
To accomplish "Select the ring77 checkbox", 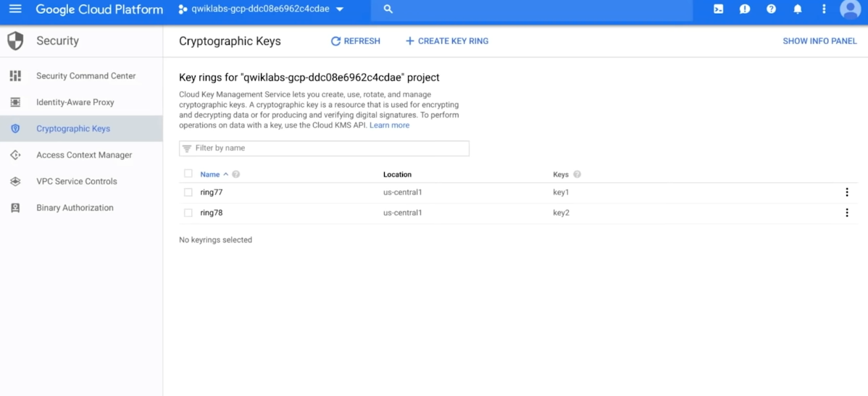I will point(188,193).
